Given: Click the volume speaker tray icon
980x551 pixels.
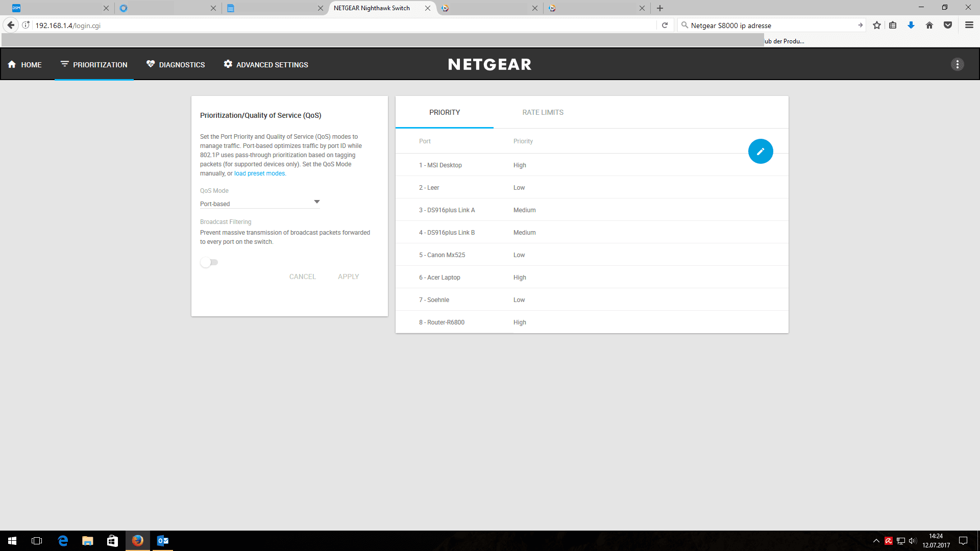Looking at the screenshot, I should click(913, 541).
